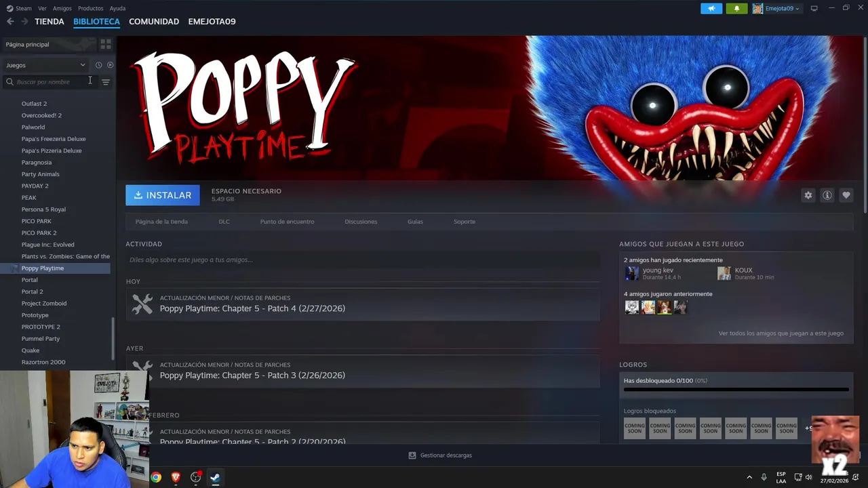Click the blue INSTALAR button
This screenshot has height=488, width=868.
pos(163,195)
